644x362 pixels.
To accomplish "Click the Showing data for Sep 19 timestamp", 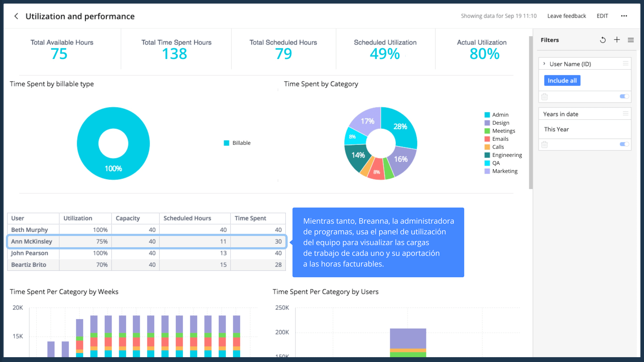I will click(x=499, y=16).
